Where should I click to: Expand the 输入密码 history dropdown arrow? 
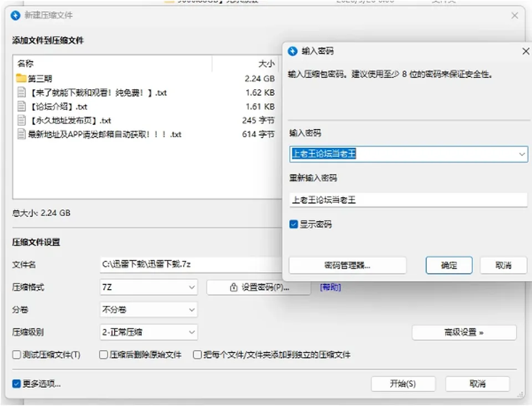click(522, 155)
